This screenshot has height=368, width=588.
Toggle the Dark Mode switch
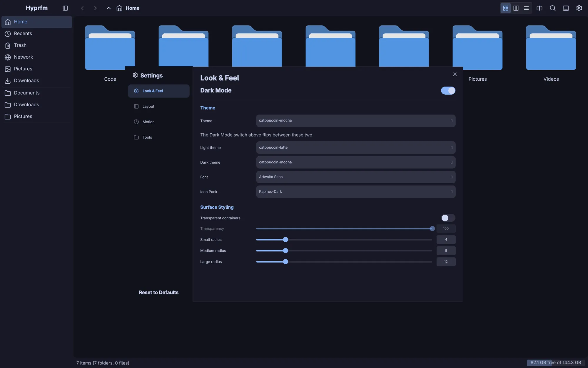[x=448, y=91]
